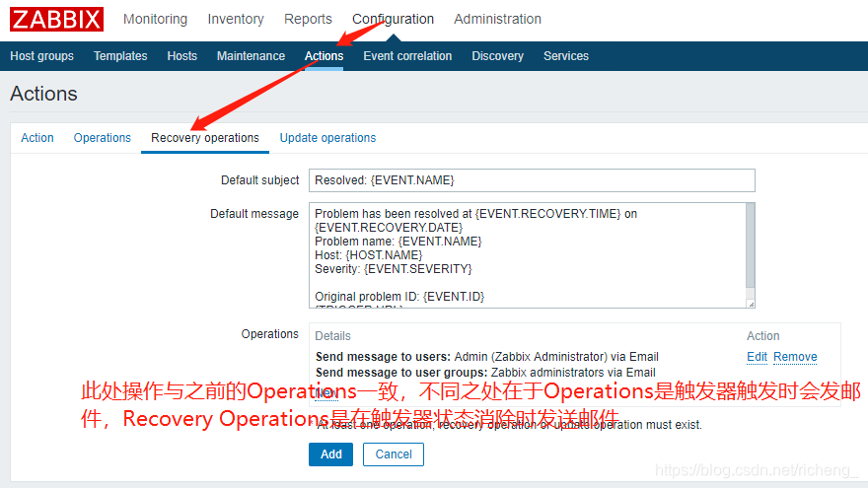Go to Maintenance section

point(251,56)
